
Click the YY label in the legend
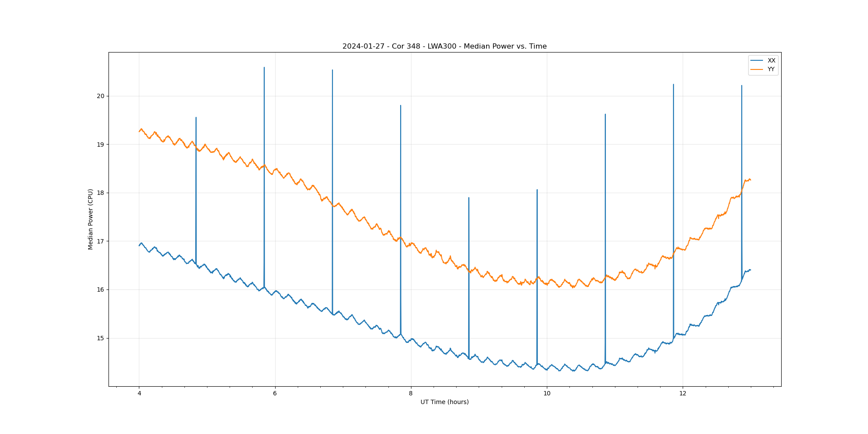(x=771, y=69)
